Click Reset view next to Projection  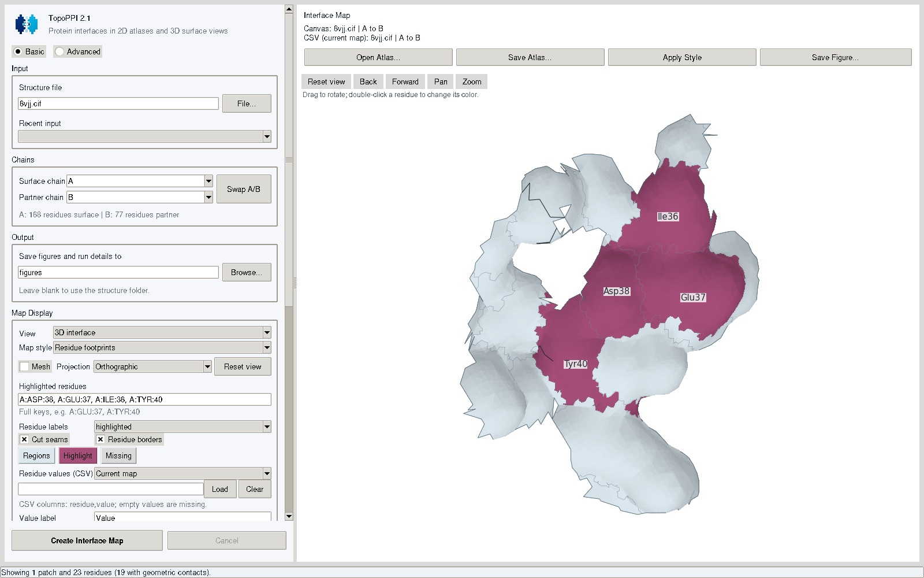(243, 366)
